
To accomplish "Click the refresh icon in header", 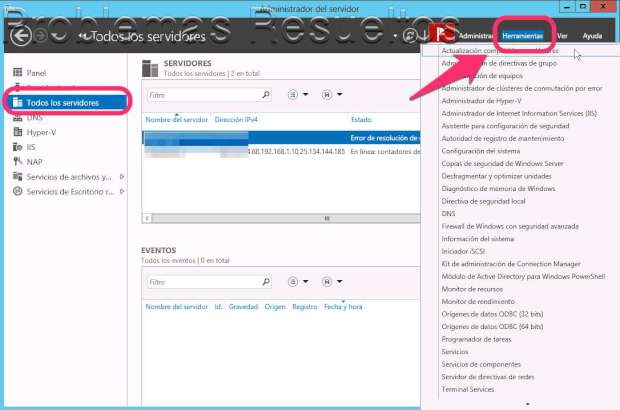I will tap(410, 36).
